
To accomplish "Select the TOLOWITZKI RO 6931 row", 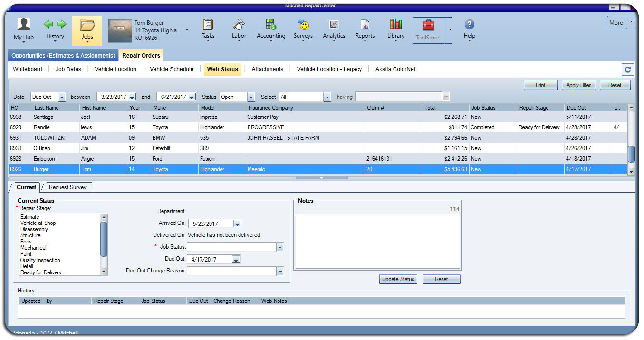I will (x=317, y=138).
